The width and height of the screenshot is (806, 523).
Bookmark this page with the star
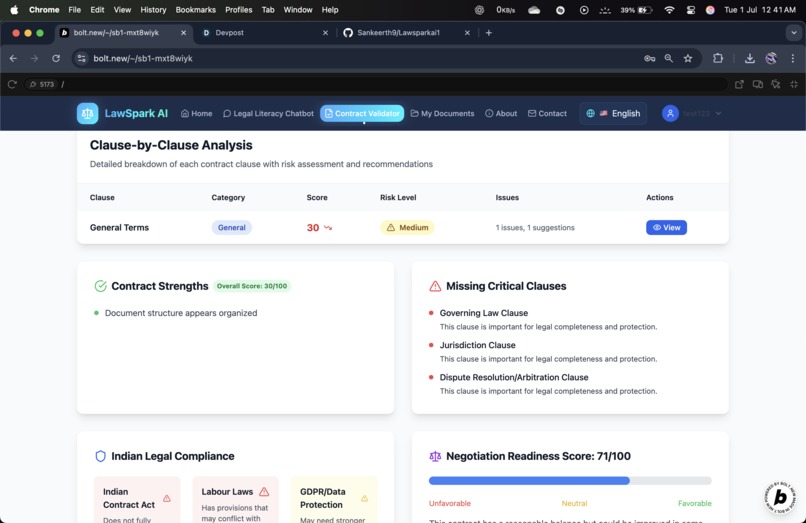(688, 59)
